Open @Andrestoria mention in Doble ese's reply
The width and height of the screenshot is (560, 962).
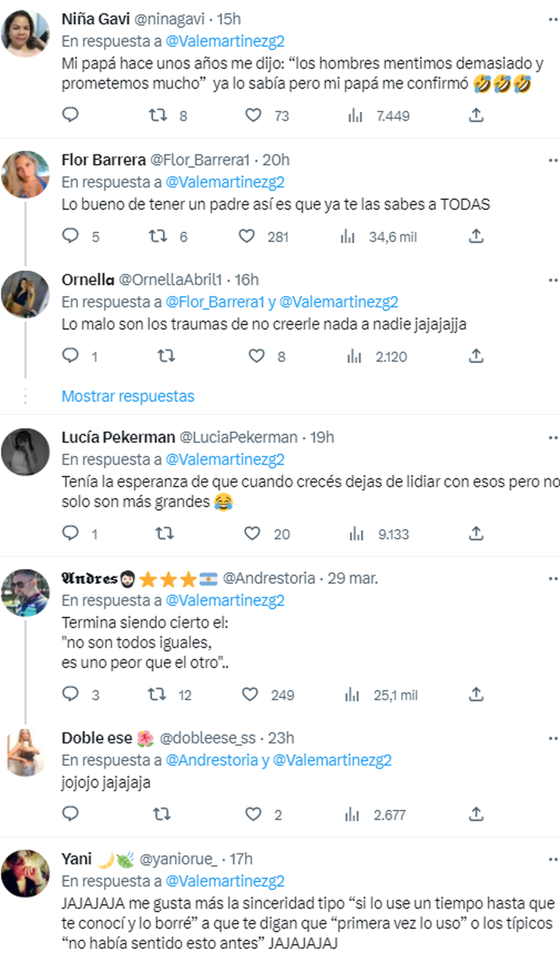pyautogui.click(x=212, y=760)
